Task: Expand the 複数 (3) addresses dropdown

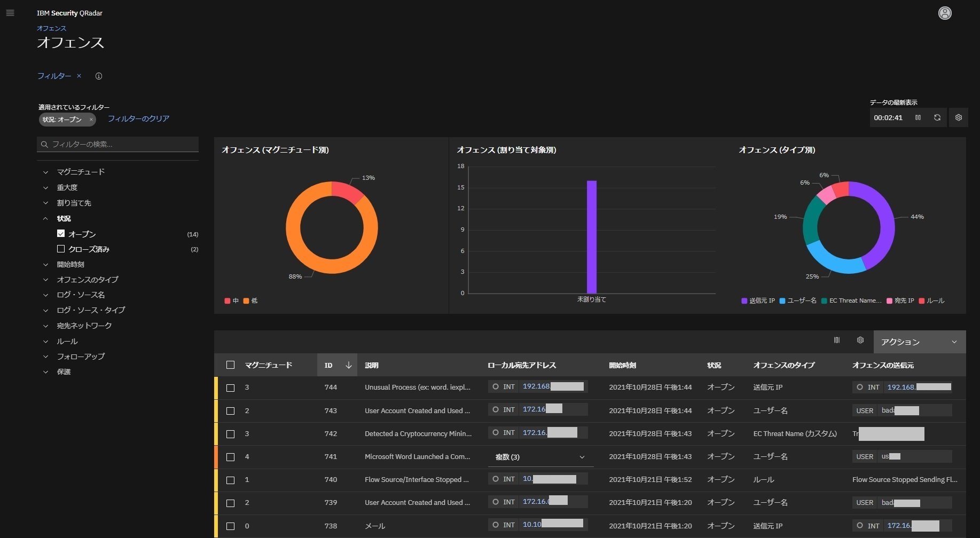Action: coord(540,457)
